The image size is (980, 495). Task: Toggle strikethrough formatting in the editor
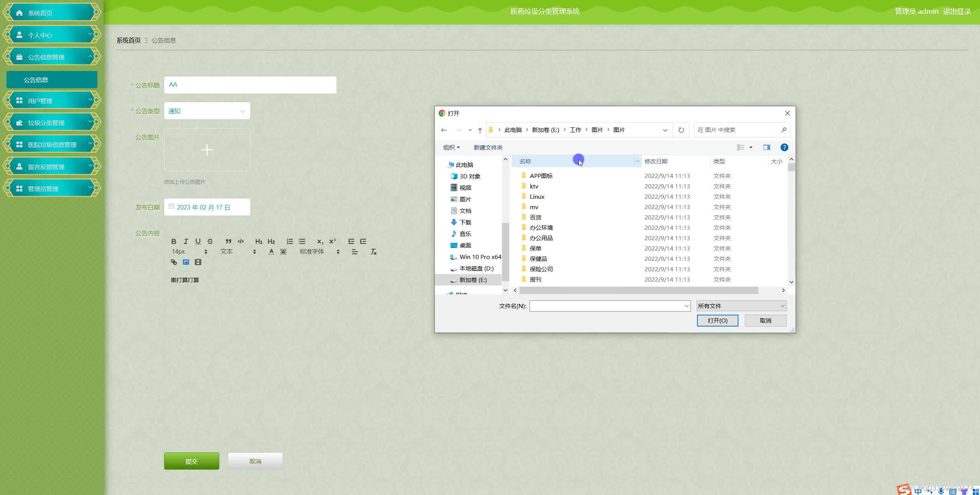(x=210, y=241)
